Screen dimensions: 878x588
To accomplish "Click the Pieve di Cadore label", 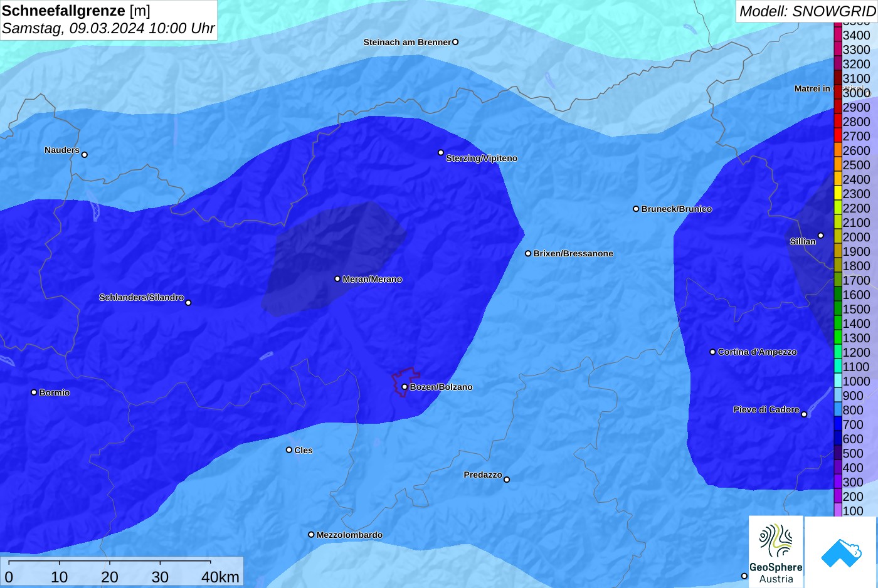I will pos(766,409).
